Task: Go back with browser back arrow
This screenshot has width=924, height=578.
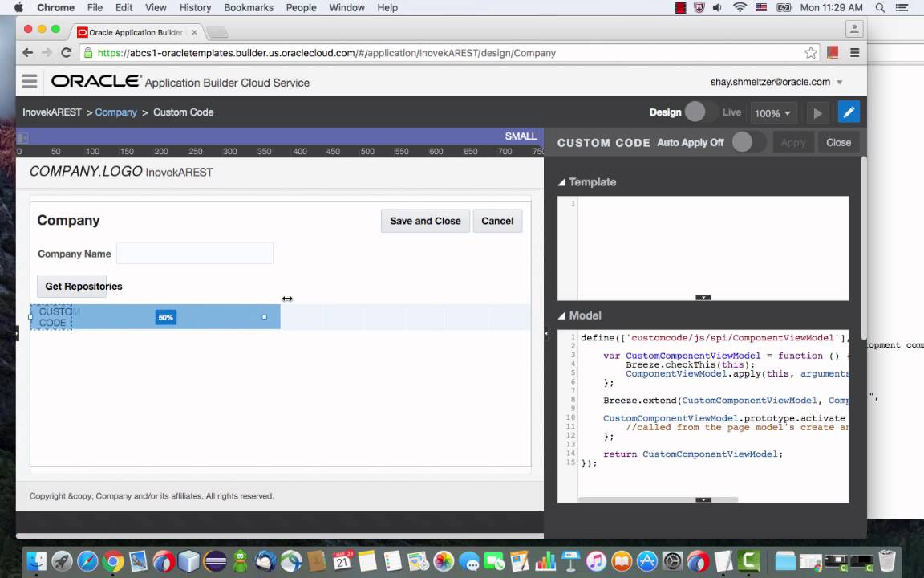Action: [28, 52]
